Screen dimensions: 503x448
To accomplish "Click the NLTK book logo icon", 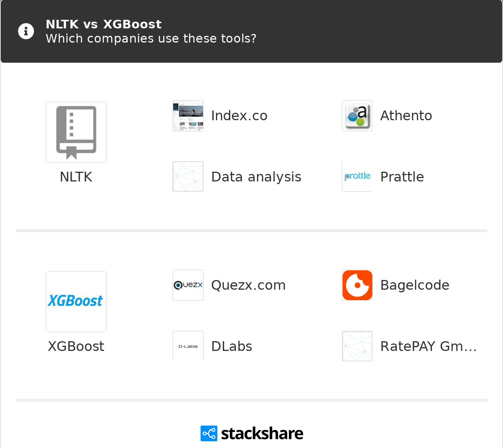I will (76, 132).
